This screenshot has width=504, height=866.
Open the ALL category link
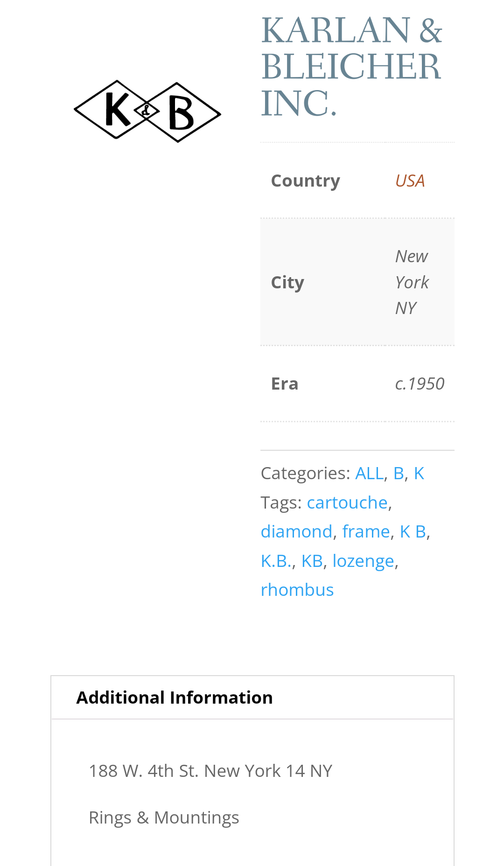[369, 473]
